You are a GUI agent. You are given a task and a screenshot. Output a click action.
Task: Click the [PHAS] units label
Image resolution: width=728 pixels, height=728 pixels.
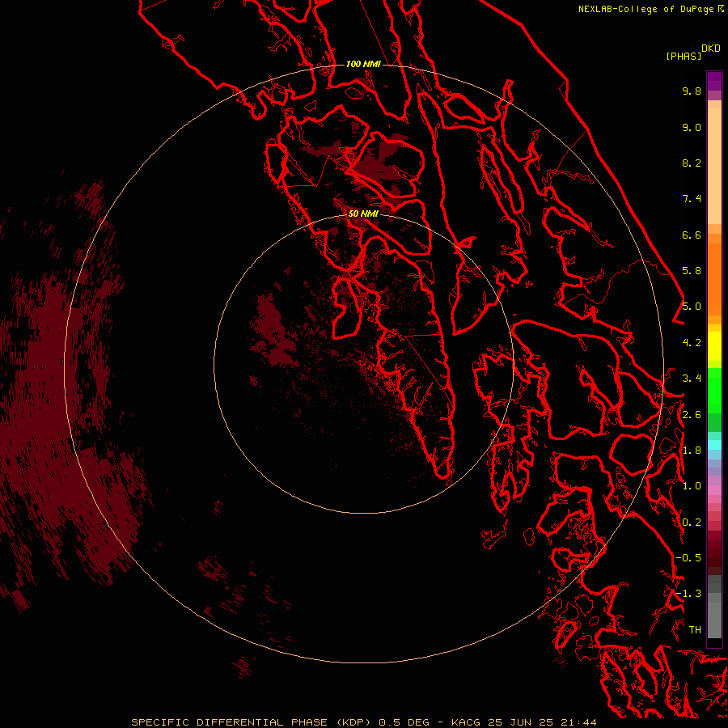point(684,57)
